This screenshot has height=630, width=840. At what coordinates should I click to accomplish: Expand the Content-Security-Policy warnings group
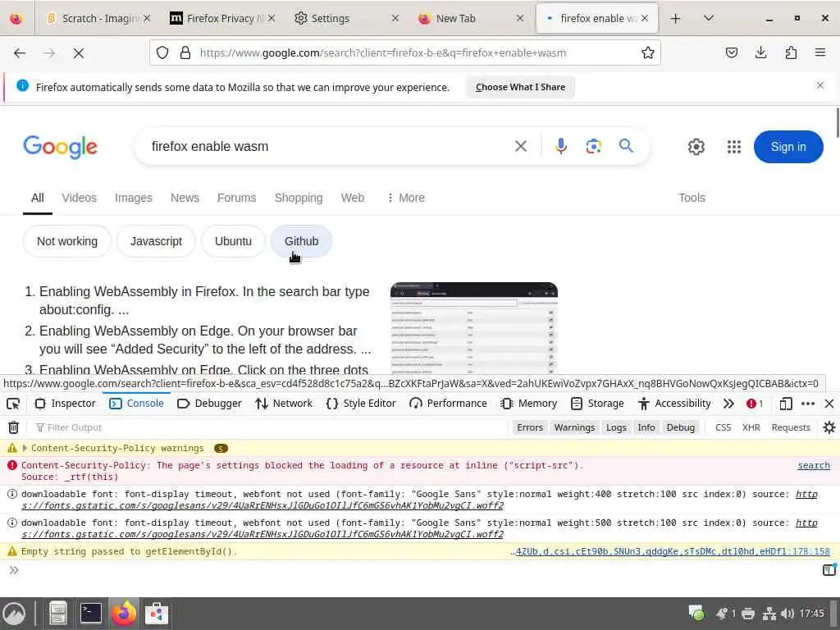25,448
